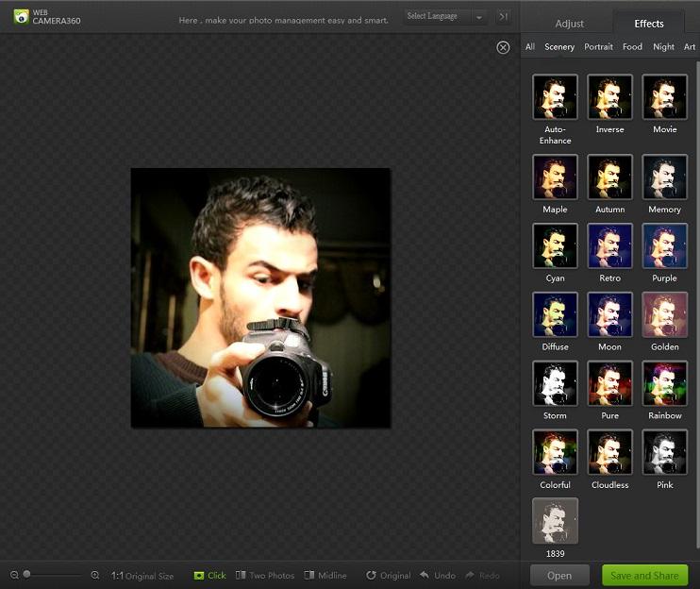Screen dimensions: 700x589
Task: Select the Portrait effects category
Action: (598, 47)
